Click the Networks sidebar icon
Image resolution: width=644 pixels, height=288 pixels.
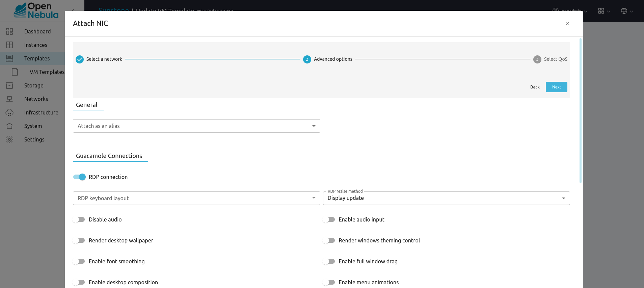[x=9, y=99]
